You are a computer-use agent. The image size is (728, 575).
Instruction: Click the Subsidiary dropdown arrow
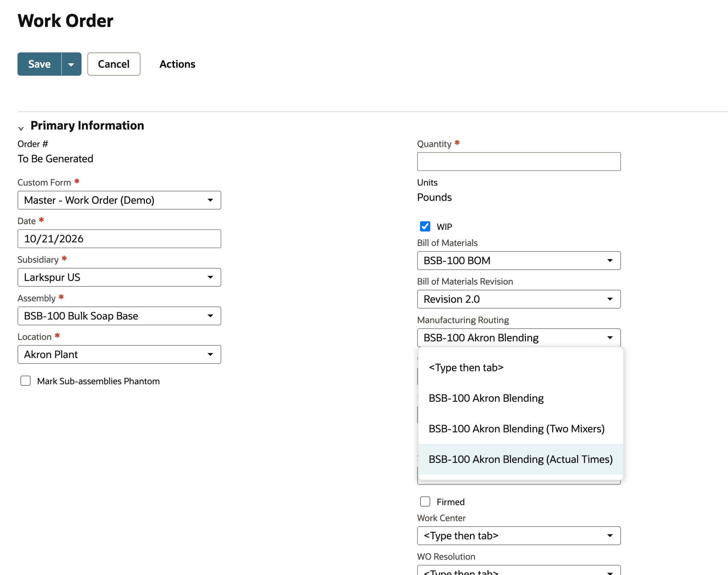coord(210,277)
